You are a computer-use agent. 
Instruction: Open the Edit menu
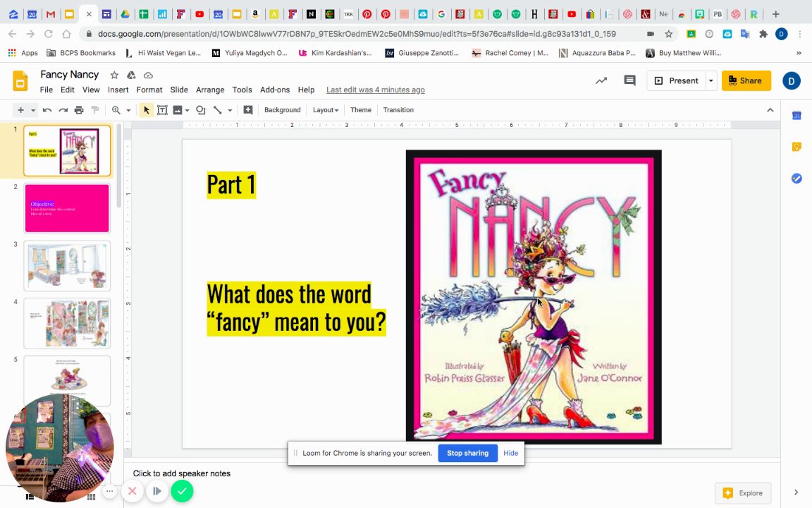coord(68,90)
